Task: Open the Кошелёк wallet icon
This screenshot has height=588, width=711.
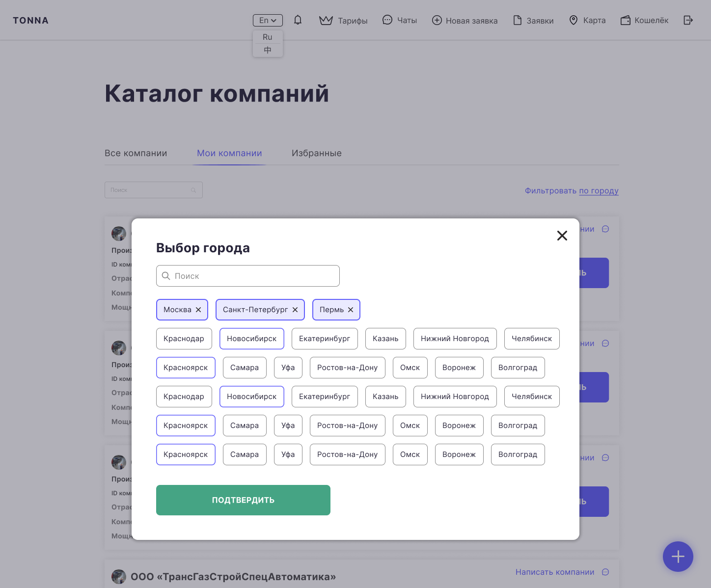Action: click(625, 20)
